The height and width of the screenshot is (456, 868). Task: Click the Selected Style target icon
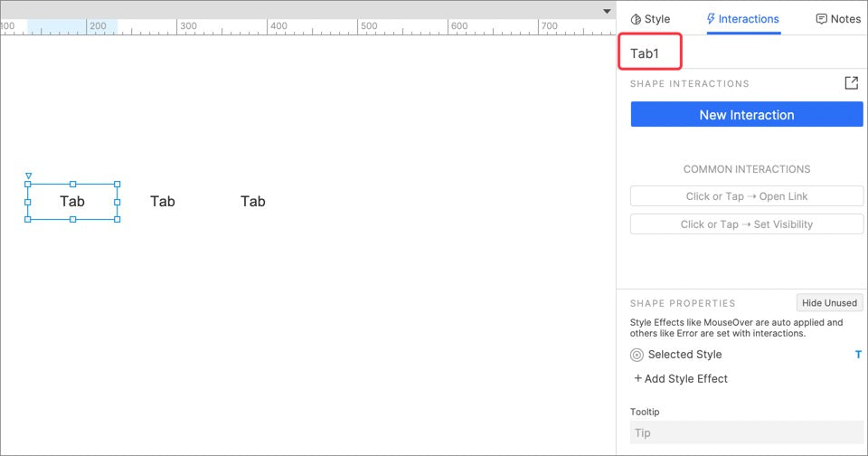pyautogui.click(x=637, y=355)
